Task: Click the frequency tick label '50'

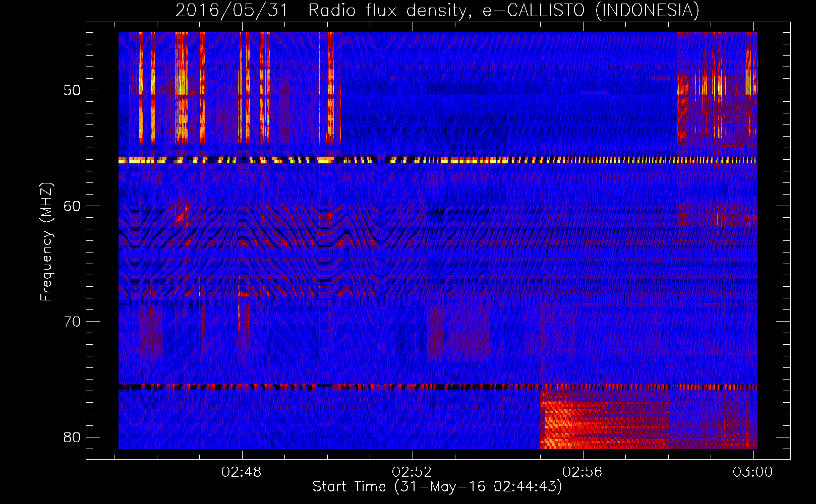Action: coord(73,90)
